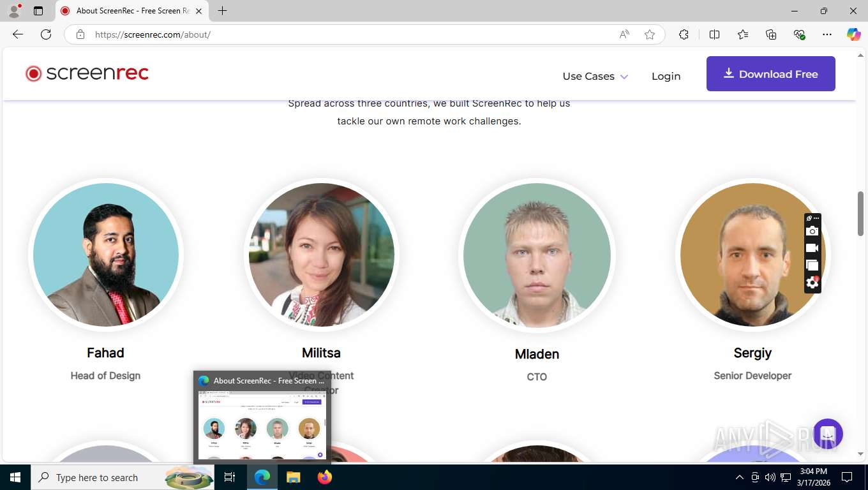Refresh the page with reload icon

46,34
